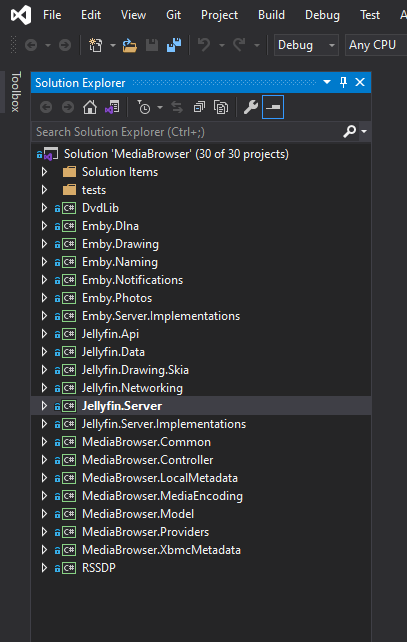
Task: Click the search magnifier icon
Action: tap(349, 131)
